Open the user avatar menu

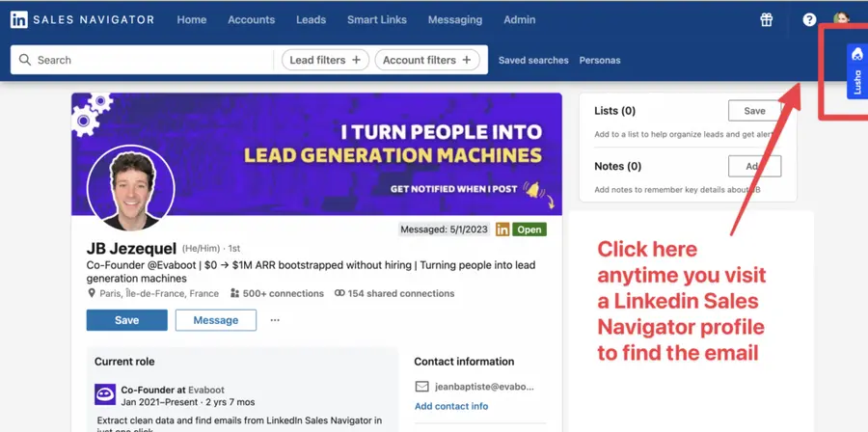[841, 18]
